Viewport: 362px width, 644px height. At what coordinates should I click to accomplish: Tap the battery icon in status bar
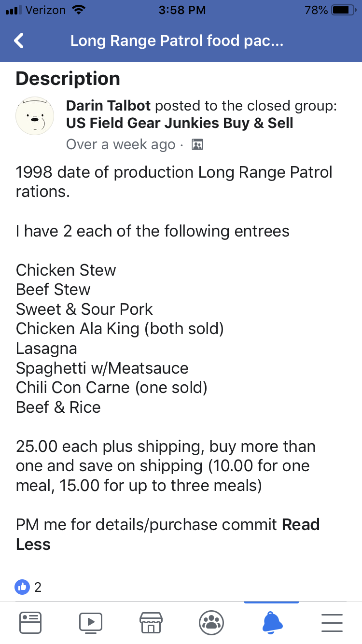click(343, 10)
